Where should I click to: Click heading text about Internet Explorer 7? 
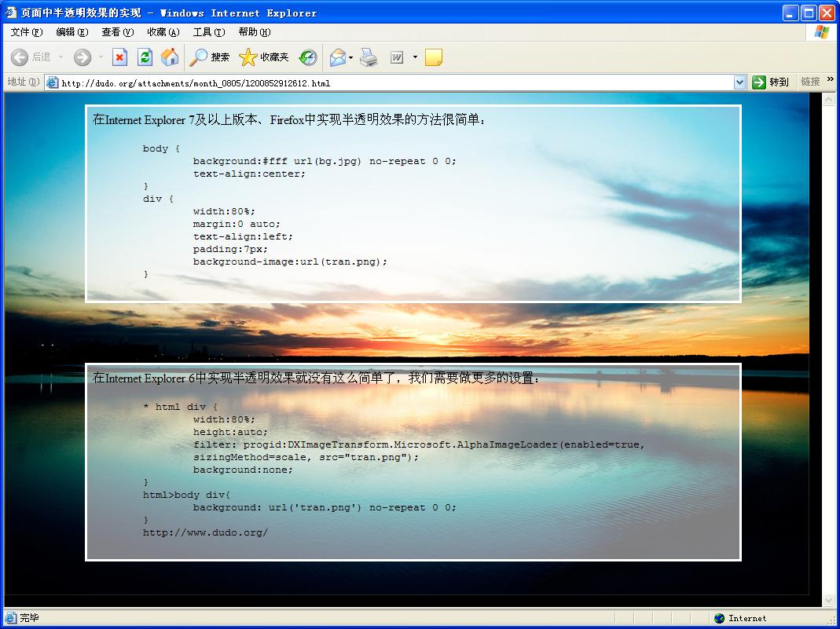(x=289, y=119)
